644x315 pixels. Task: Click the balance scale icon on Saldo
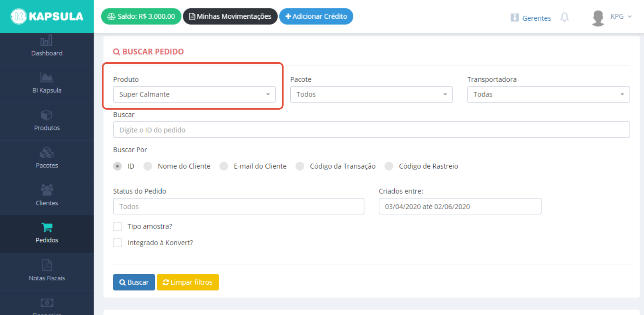click(112, 16)
